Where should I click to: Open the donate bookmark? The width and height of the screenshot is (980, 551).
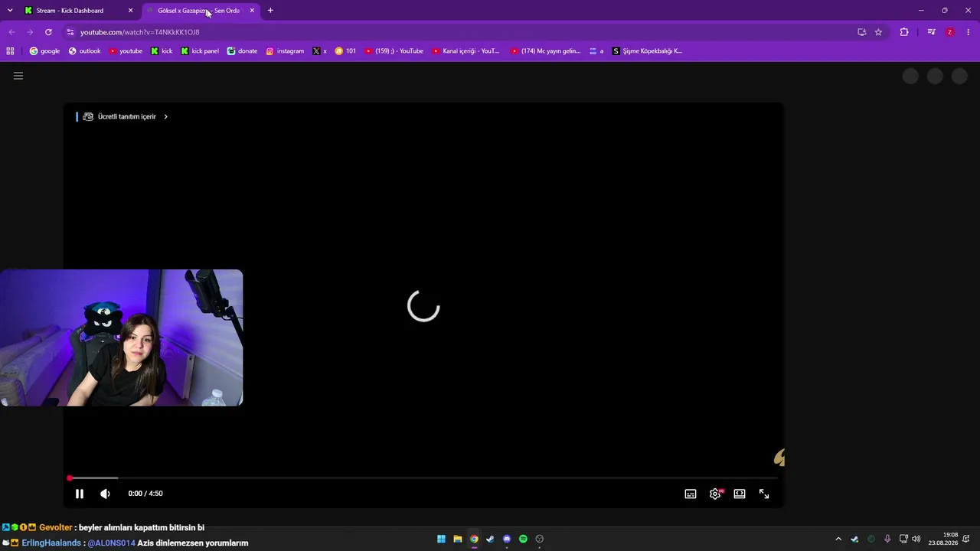pyautogui.click(x=242, y=51)
